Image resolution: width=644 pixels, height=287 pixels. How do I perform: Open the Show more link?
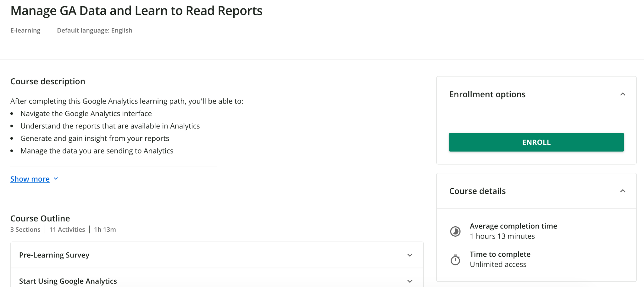30,179
